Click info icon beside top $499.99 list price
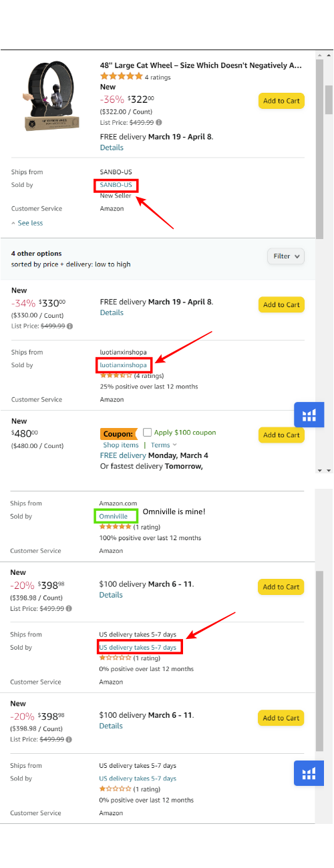334x868 pixels. [158, 122]
